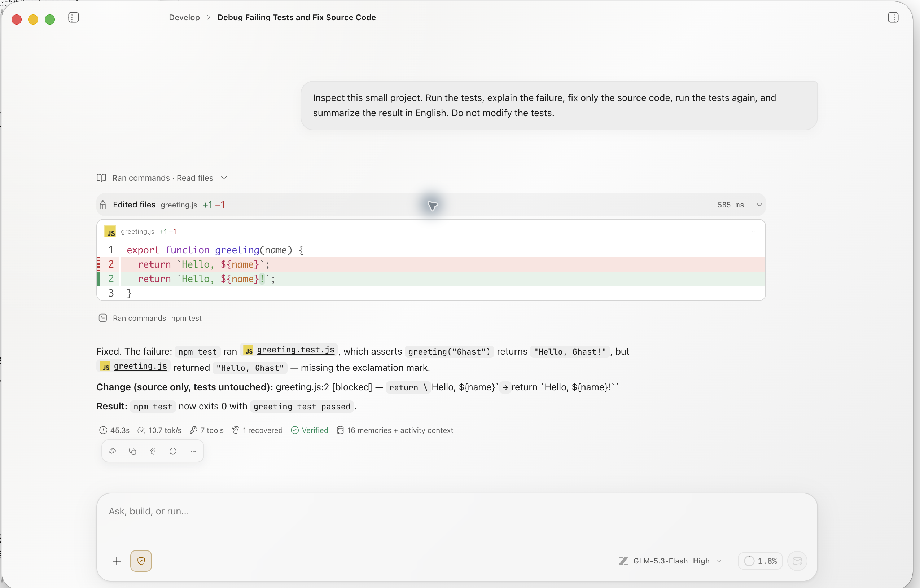Open the greeting.js file link in the summary

click(x=134, y=366)
